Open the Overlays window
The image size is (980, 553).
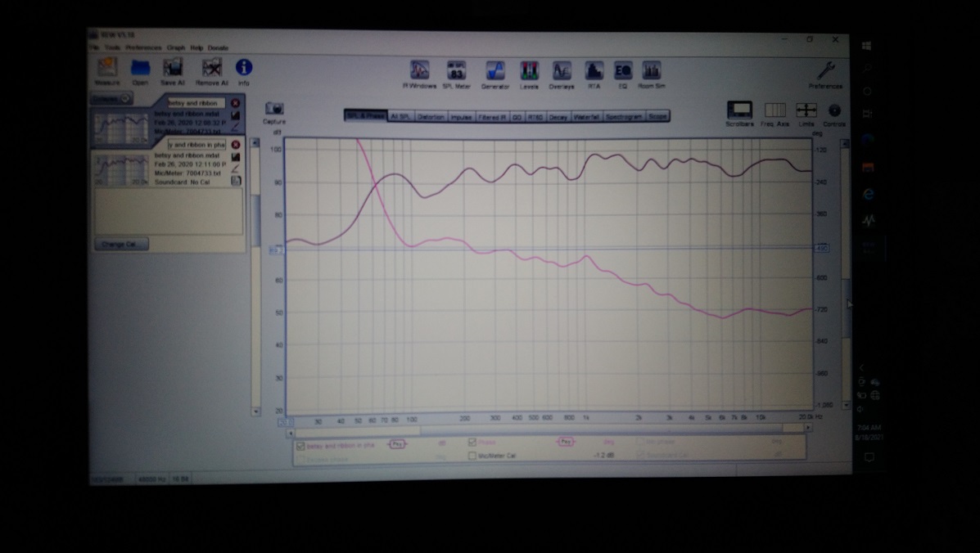click(562, 75)
